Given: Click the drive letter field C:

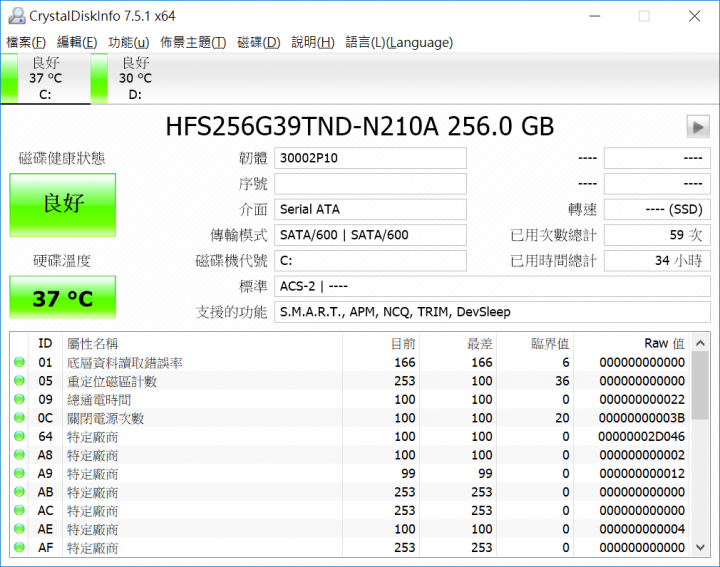Looking at the screenshot, I should 370,261.
